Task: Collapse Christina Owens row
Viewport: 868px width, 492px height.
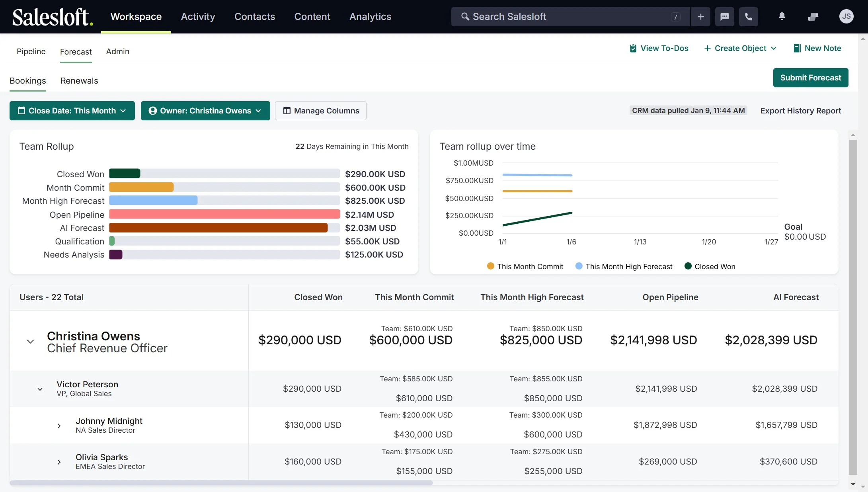Action: 30,342
